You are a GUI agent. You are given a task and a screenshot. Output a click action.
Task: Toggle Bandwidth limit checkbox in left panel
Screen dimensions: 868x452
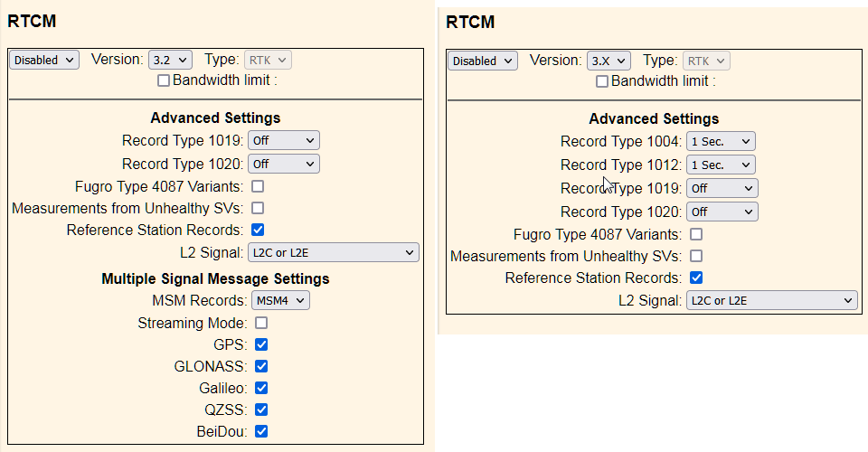pyautogui.click(x=164, y=80)
